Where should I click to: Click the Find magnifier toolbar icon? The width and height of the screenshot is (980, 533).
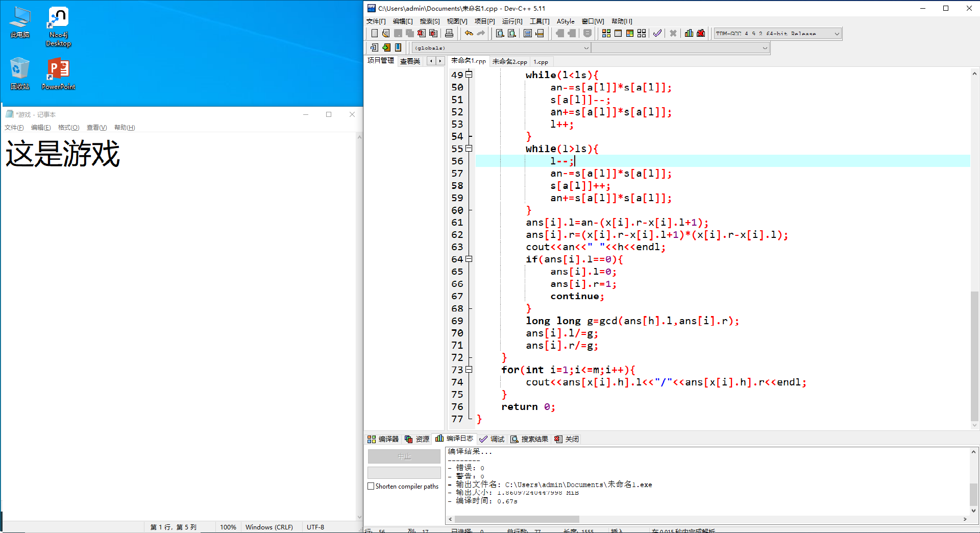[500, 33]
